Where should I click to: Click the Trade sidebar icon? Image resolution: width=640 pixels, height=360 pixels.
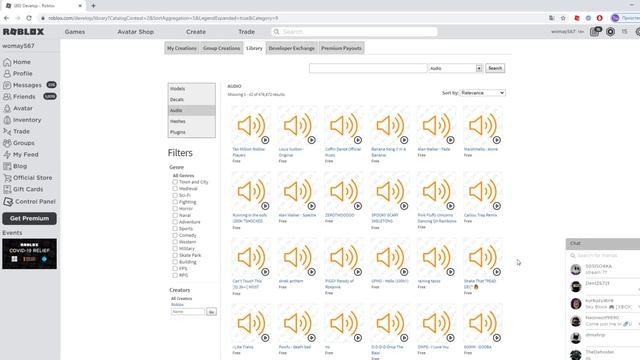tap(7, 131)
